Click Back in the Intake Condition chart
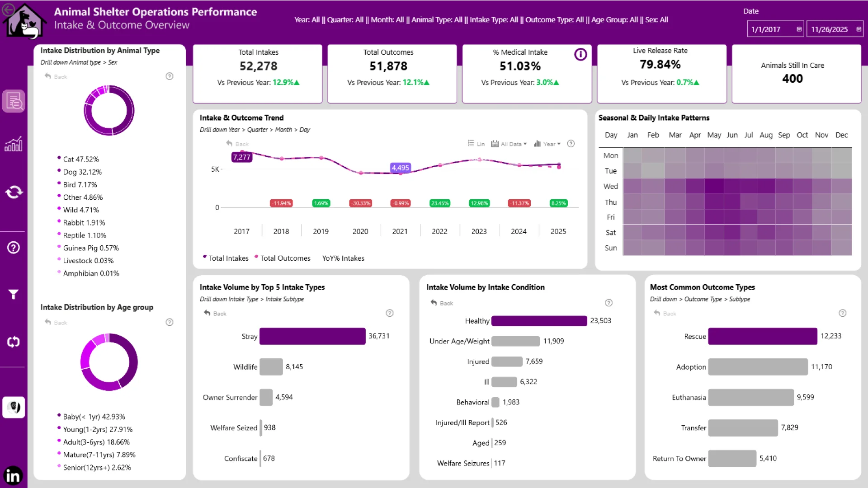 (442, 303)
